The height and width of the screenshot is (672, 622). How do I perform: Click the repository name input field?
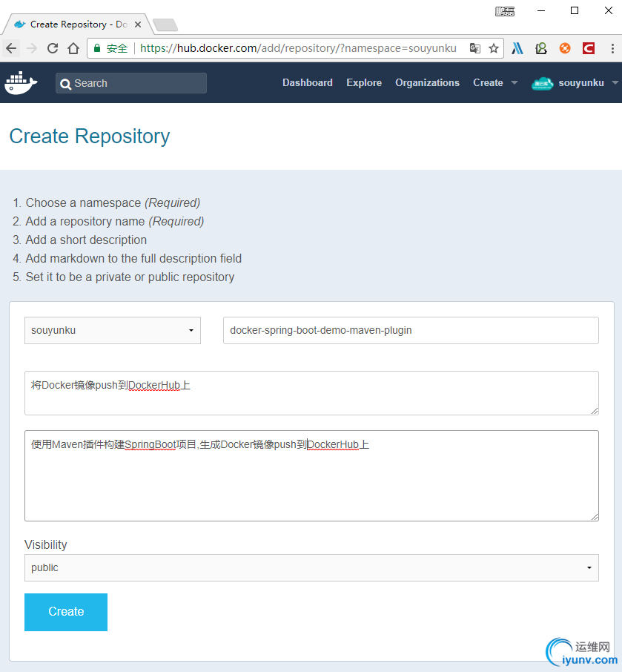(411, 330)
